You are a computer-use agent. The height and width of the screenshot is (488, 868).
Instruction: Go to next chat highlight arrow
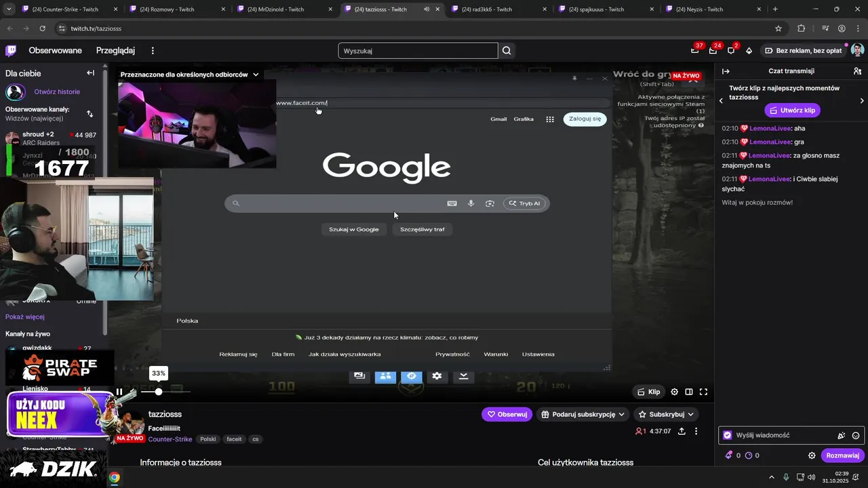[x=862, y=100]
